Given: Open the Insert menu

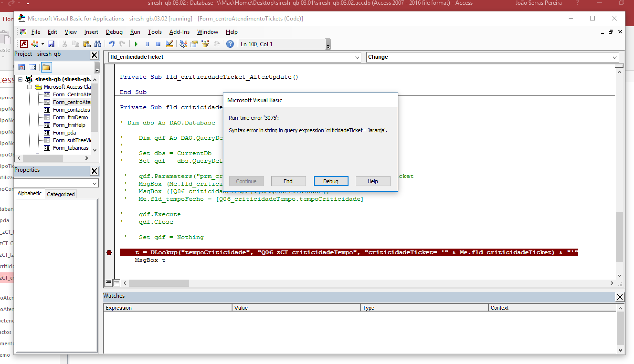Looking at the screenshot, I should click(x=91, y=32).
